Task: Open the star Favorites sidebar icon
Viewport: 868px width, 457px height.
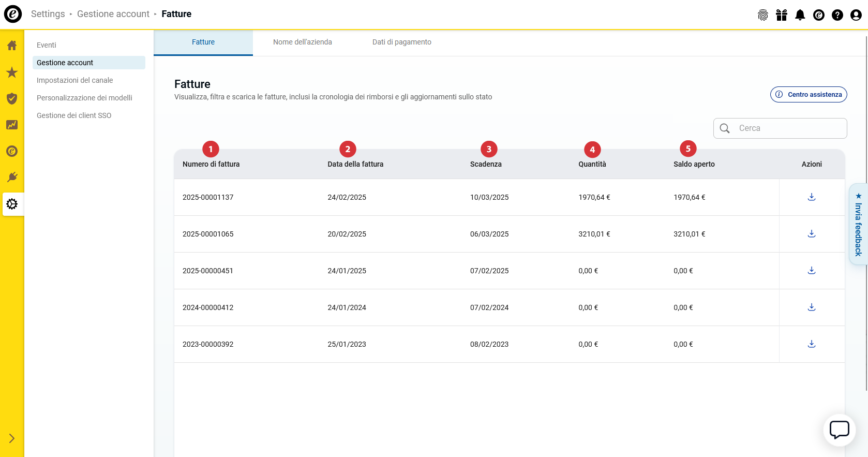Action: [x=12, y=72]
